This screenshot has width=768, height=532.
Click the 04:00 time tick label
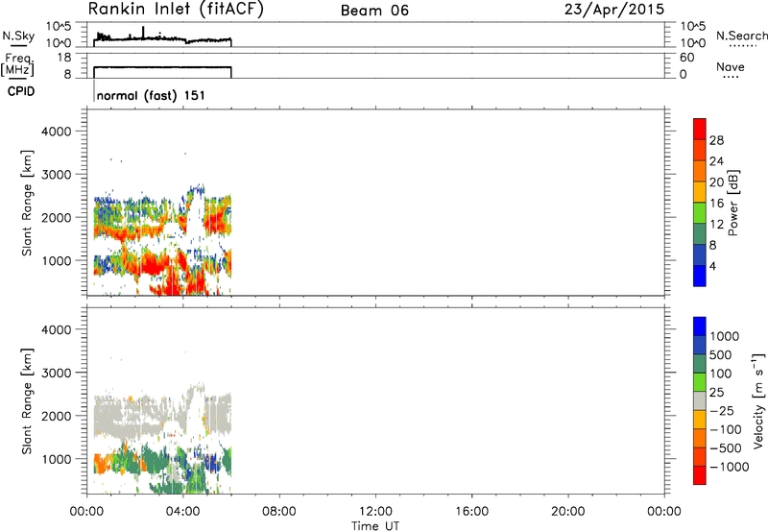pos(182,512)
